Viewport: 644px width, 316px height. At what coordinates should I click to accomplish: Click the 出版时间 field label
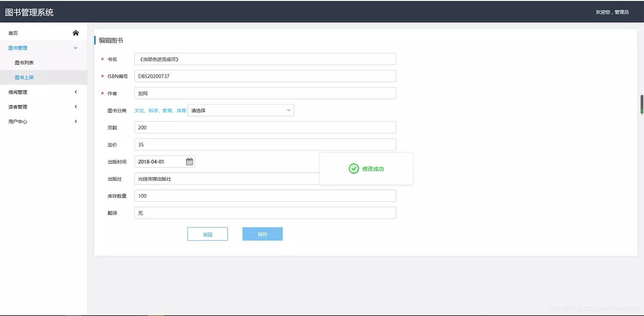117,162
